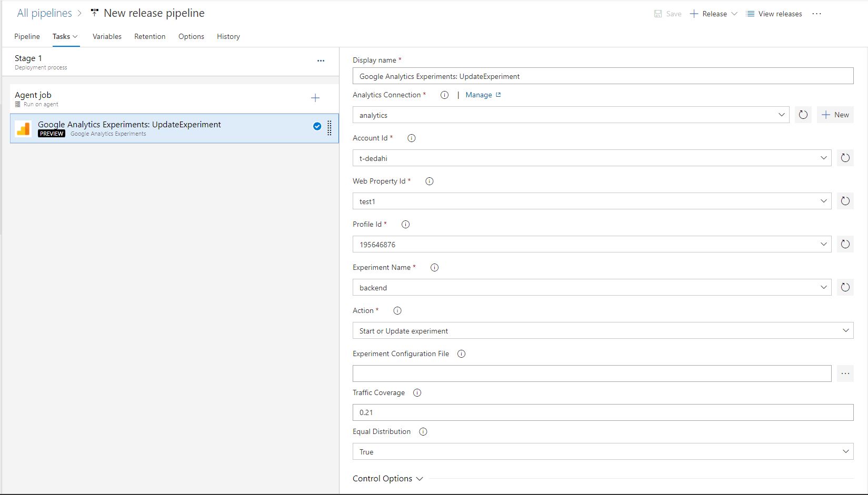This screenshot has width=868, height=495.
Task: Open the Experiment Name dropdown
Action: (x=592, y=287)
